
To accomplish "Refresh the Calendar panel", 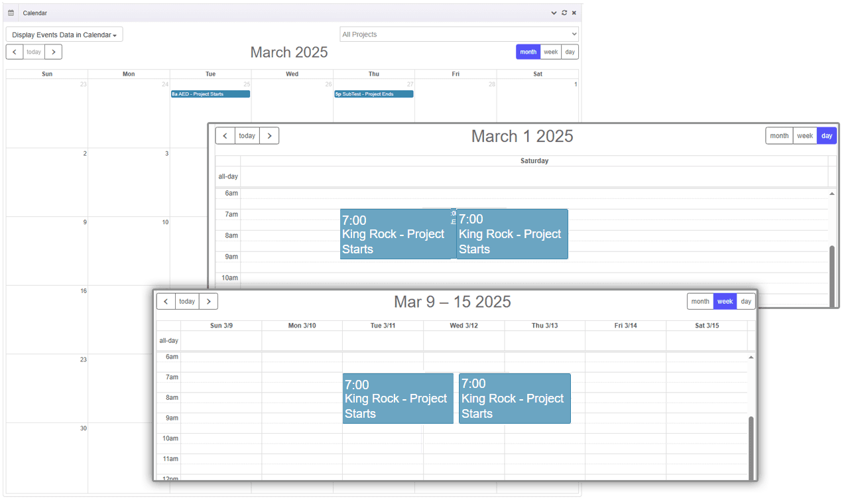I will pos(564,13).
